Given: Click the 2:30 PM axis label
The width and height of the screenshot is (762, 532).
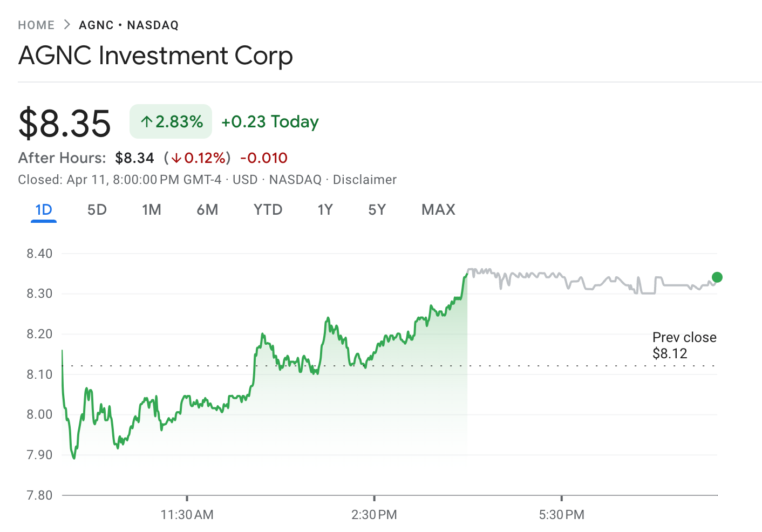Looking at the screenshot, I should [x=374, y=515].
